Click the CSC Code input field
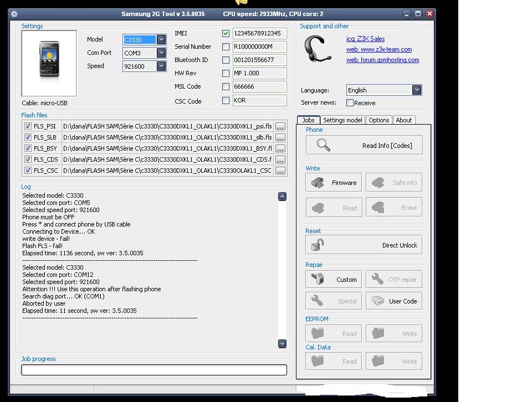The width and height of the screenshot is (532, 402). 259,100
